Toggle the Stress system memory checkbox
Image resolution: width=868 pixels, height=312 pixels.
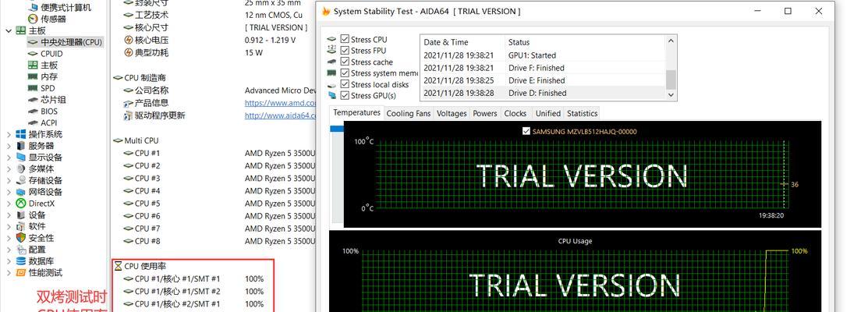(345, 73)
